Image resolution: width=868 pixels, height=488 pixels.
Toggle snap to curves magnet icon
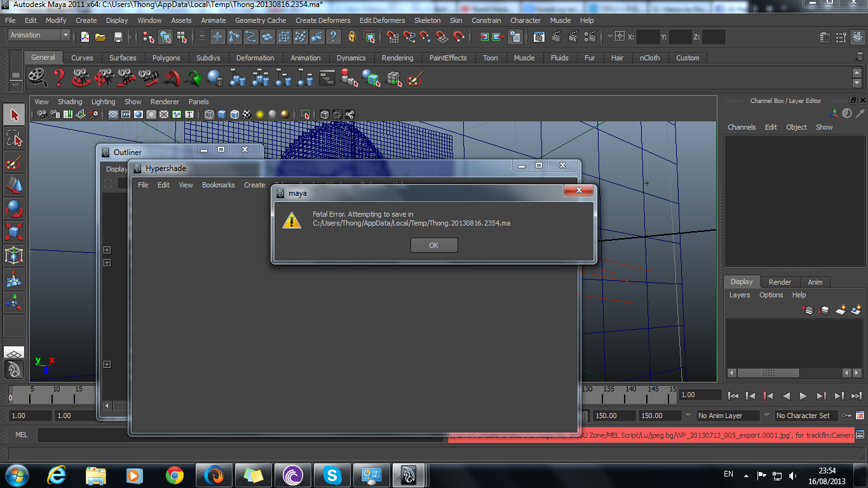pyautogui.click(x=408, y=37)
